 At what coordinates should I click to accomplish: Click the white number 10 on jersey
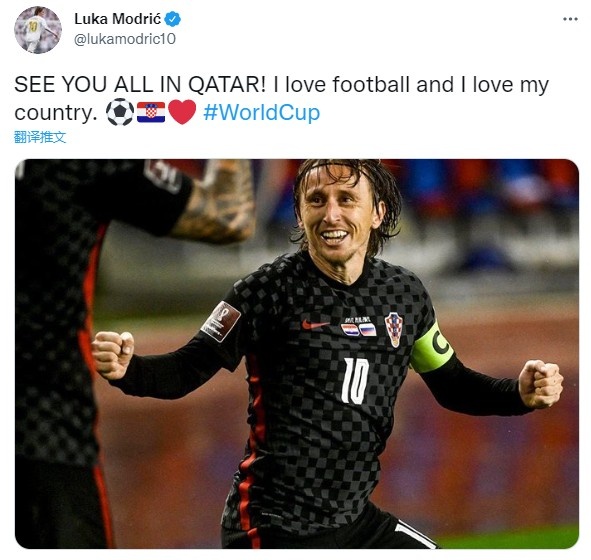coord(355,381)
